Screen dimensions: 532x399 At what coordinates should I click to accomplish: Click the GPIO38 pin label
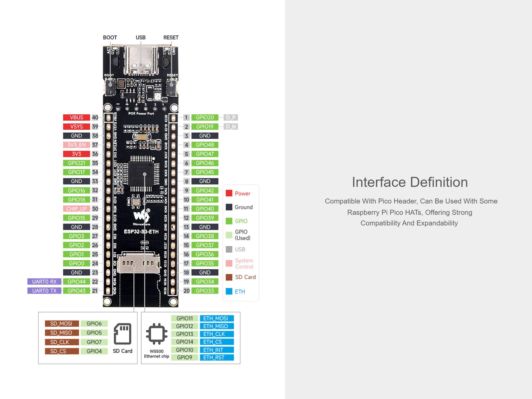(x=205, y=236)
